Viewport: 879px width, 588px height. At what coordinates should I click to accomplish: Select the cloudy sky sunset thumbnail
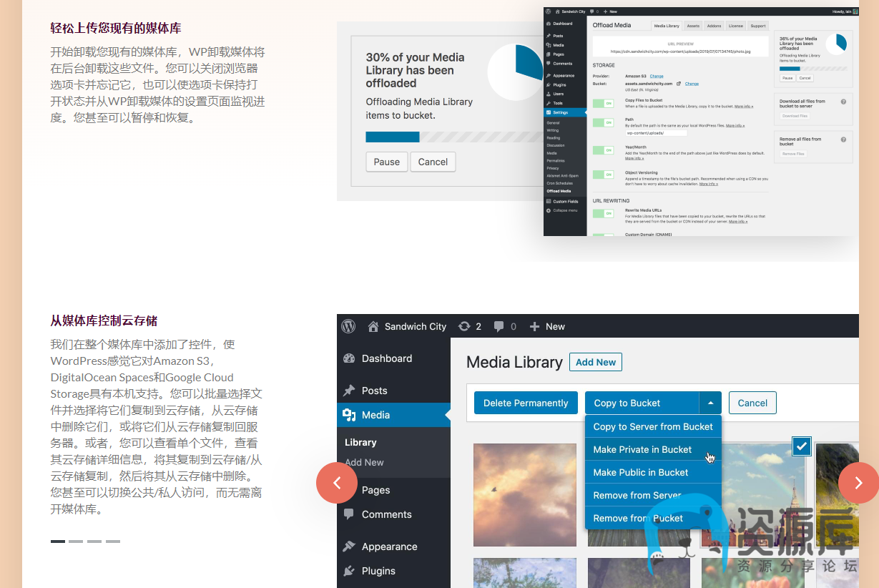(524, 494)
